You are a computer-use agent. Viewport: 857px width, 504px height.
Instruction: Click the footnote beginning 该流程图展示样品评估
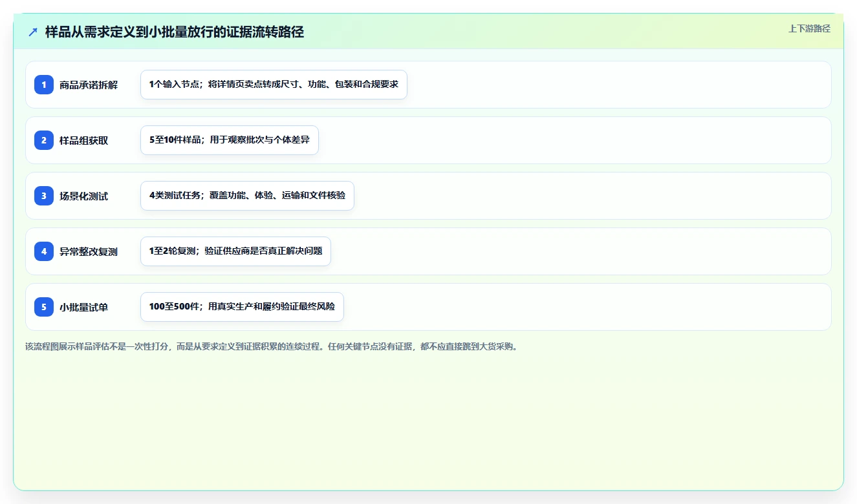272,346
